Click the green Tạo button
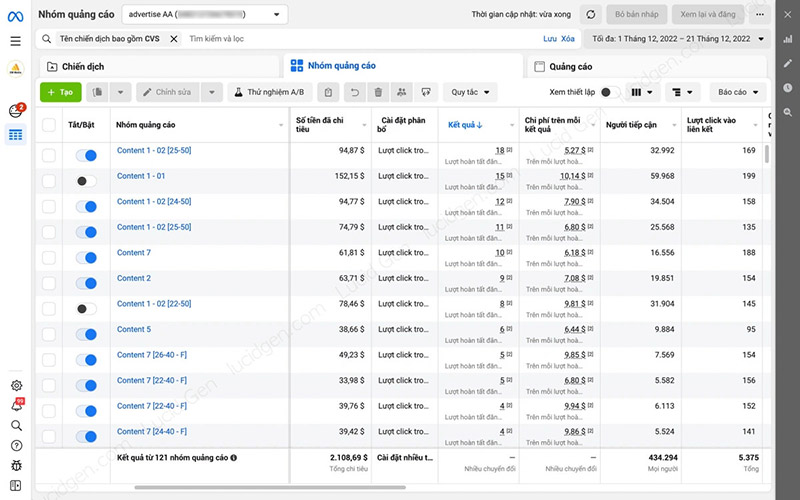Viewport: 800px width, 500px height. 60,92
